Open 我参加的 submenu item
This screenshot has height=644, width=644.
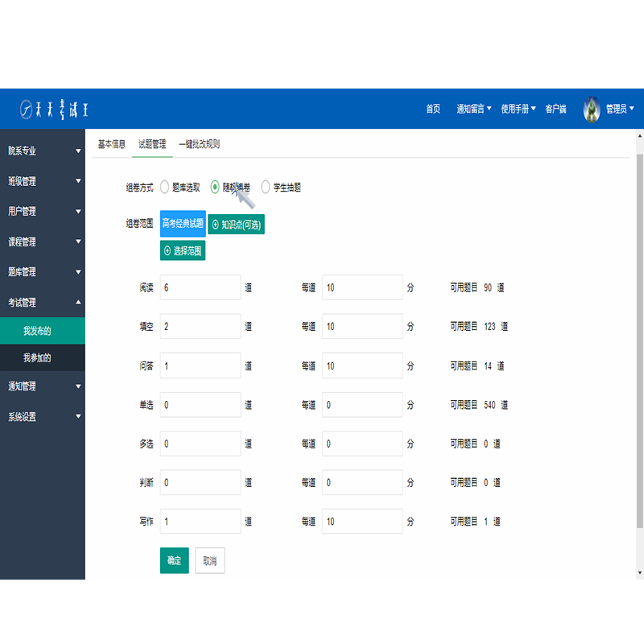tap(43, 357)
